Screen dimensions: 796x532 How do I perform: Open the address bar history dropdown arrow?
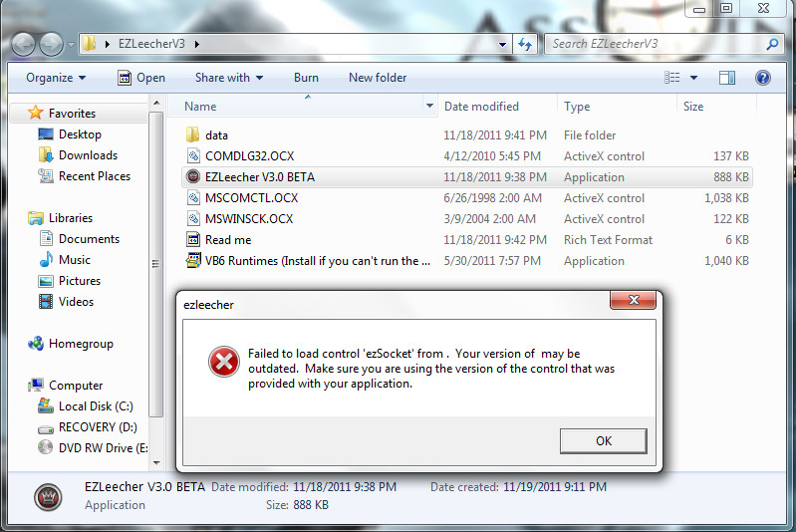click(x=502, y=45)
